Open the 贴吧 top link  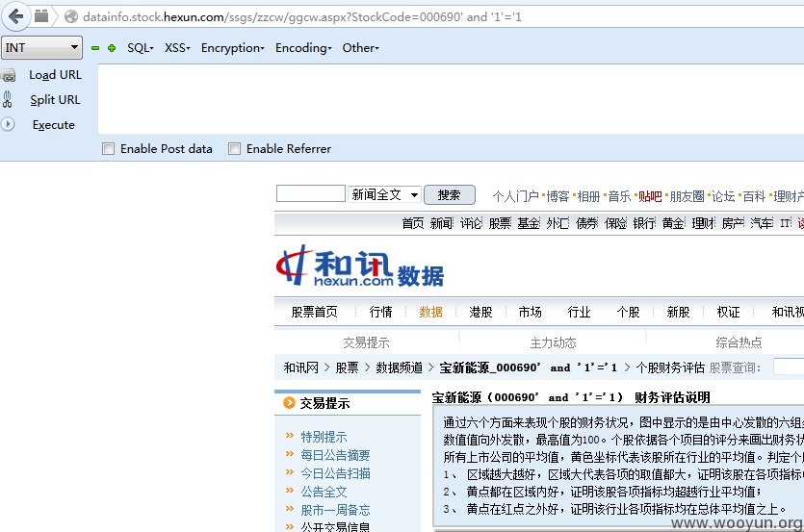(650, 196)
